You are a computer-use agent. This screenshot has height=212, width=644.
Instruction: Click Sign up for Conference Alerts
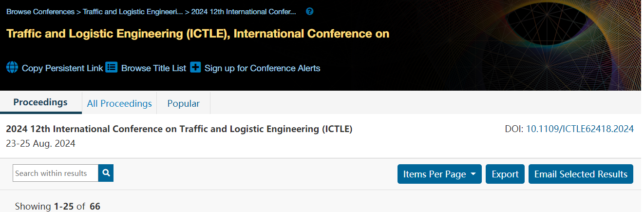pos(262,68)
